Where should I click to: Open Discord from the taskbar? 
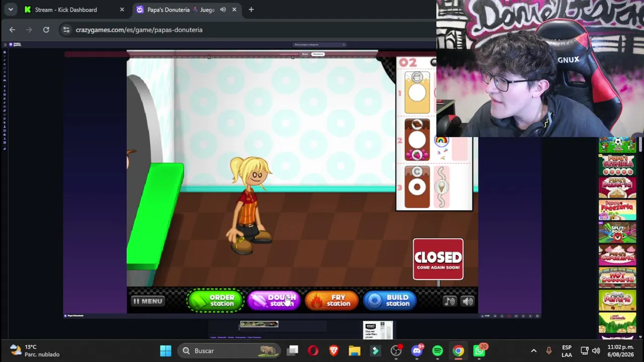[x=417, y=350]
